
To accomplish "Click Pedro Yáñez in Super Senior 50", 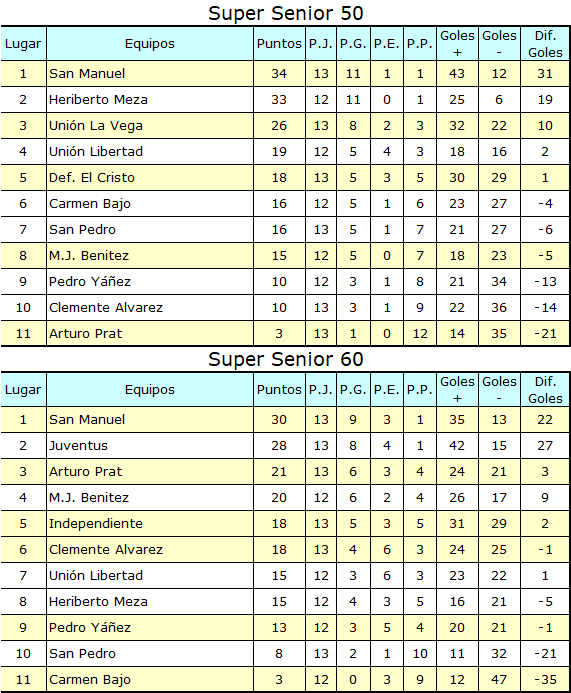I will 90,282.
